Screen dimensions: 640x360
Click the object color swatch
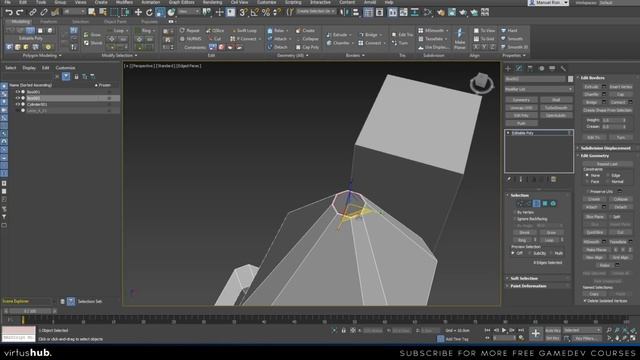[x=570, y=79]
